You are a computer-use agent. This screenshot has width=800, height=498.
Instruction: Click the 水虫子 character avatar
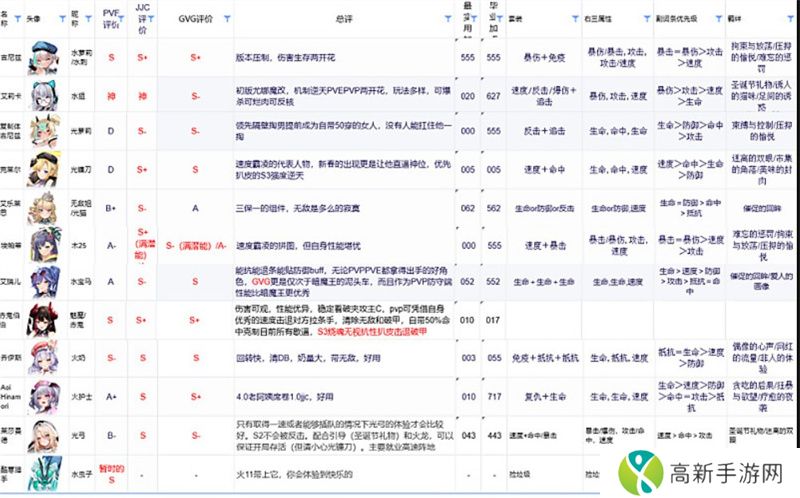45,474
